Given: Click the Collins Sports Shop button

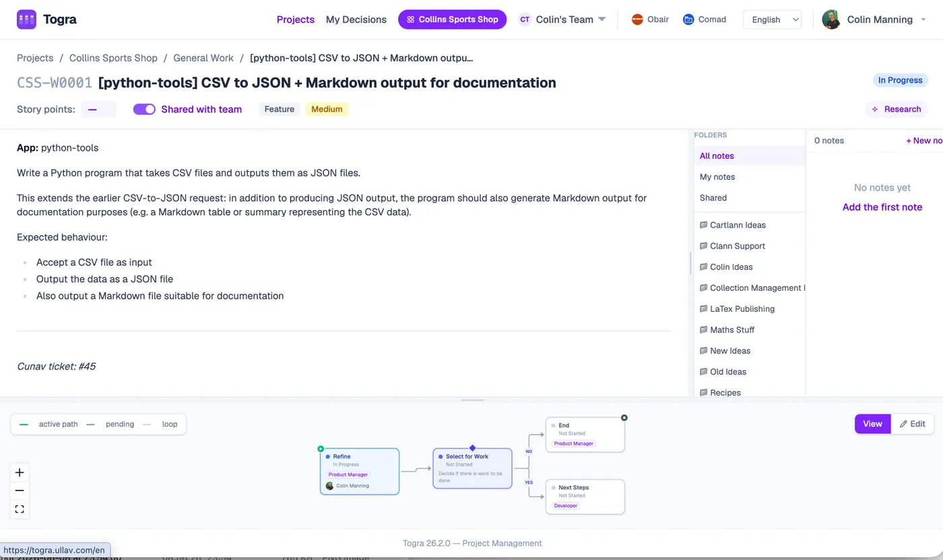Looking at the screenshot, I should click(x=452, y=20).
